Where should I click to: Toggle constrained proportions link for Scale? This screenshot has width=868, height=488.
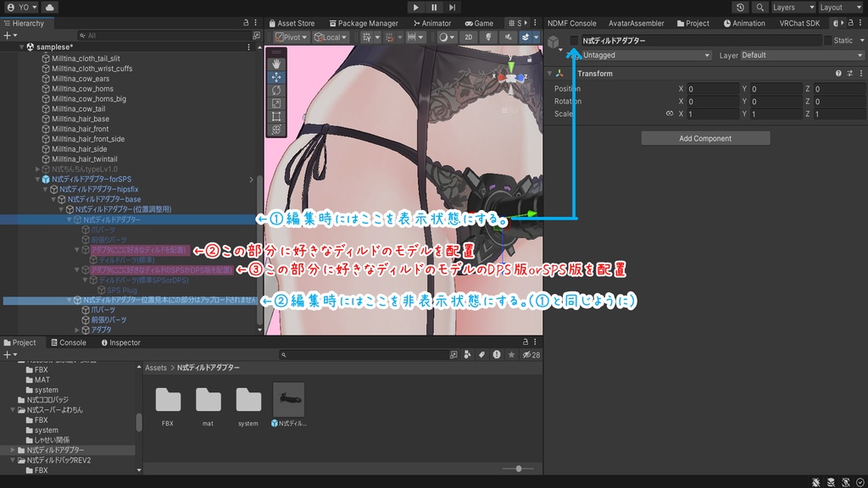(x=670, y=114)
